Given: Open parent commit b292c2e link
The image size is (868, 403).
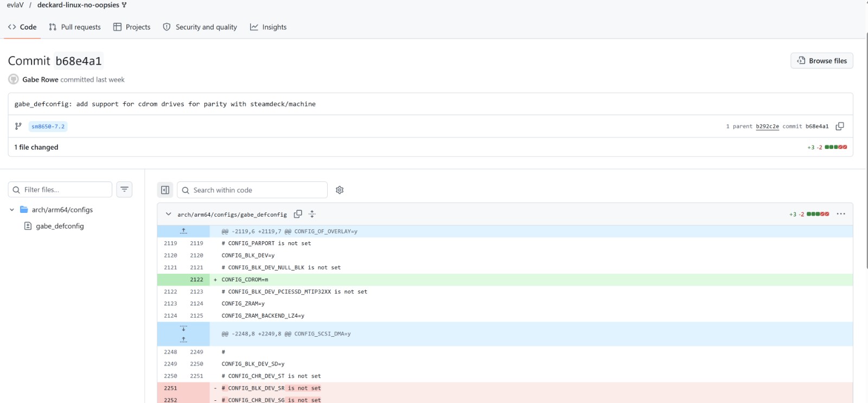Looking at the screenshot, I should click(767, 127).
